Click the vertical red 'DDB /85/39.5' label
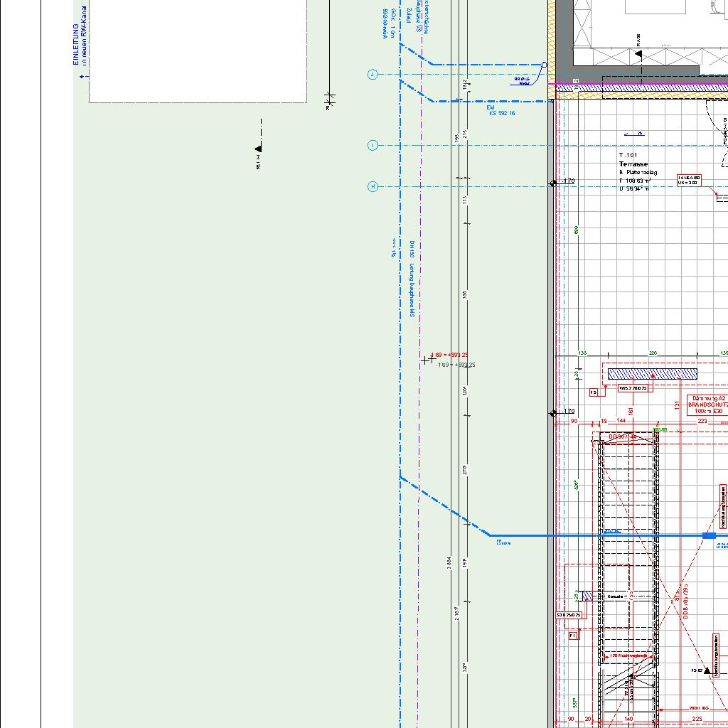 point(686,601)
